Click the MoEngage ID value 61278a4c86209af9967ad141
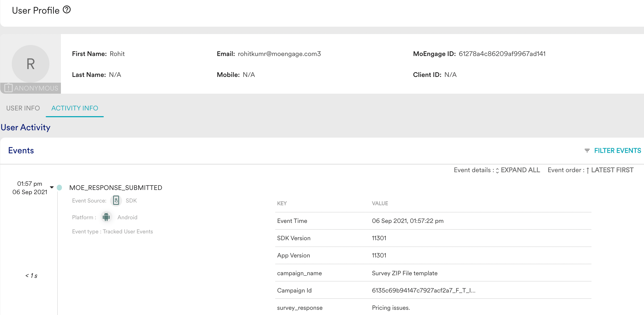Viewport: 644px width, 315px height. [x=502, y=54]
